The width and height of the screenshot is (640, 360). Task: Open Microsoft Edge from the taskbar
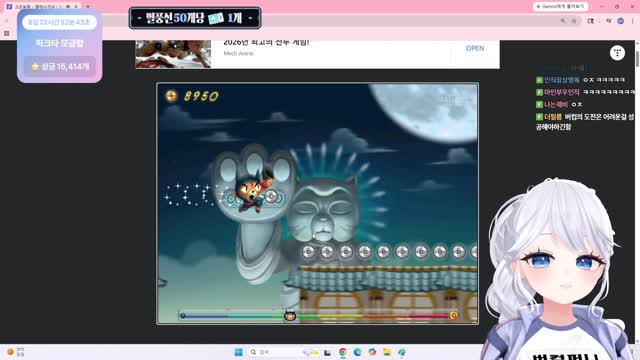[358, 352]
